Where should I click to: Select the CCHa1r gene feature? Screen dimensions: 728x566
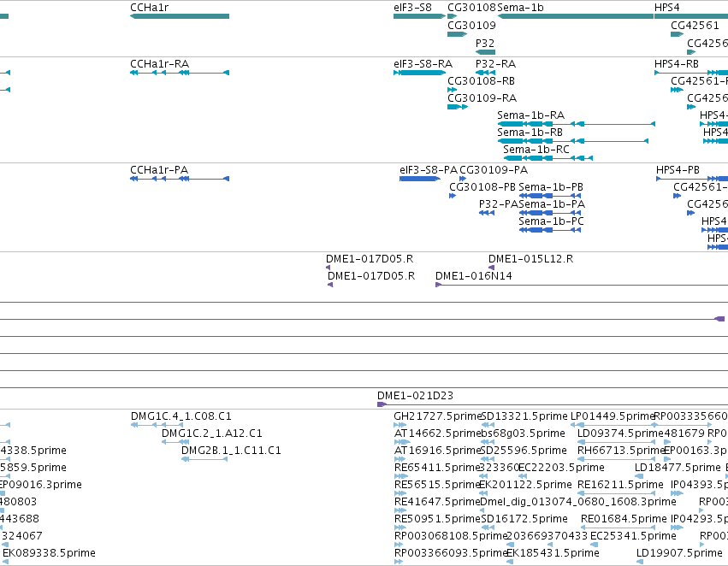click(x=179, y=16)
